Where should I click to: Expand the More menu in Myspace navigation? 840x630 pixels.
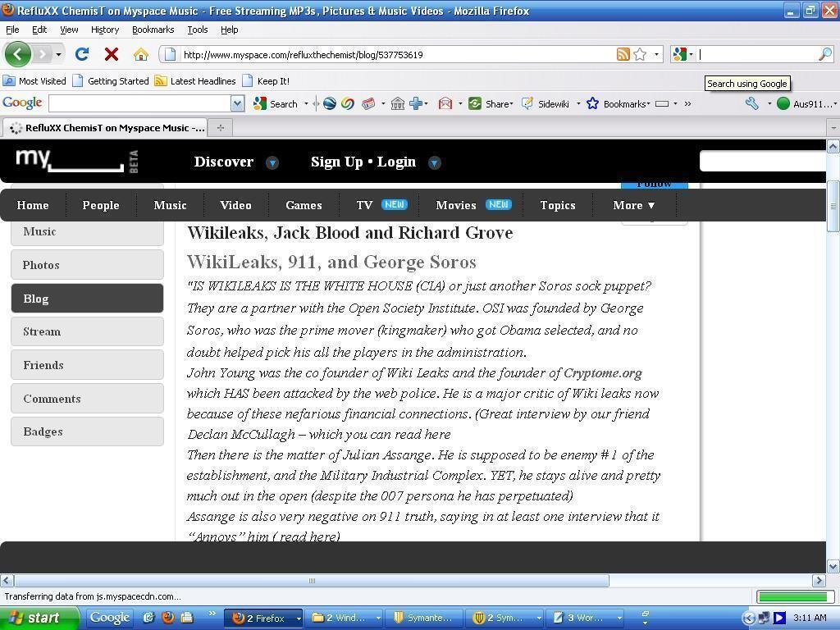click(634, 205)
